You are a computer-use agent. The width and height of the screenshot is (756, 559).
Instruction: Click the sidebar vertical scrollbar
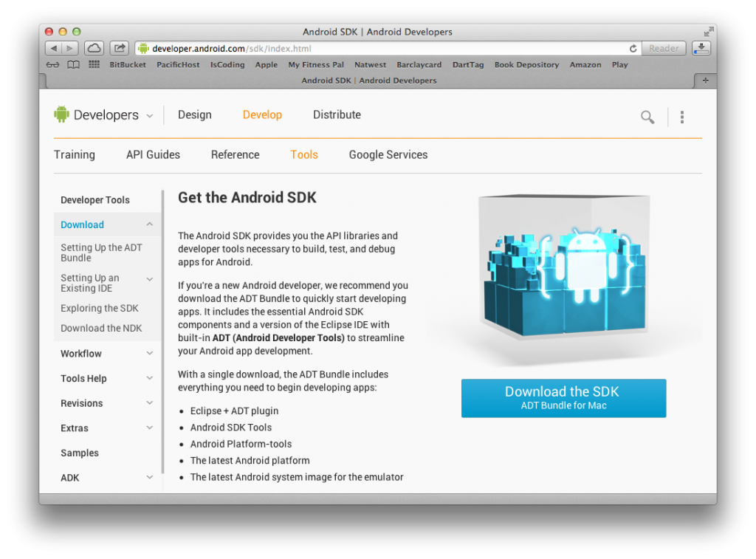point(163,332)
